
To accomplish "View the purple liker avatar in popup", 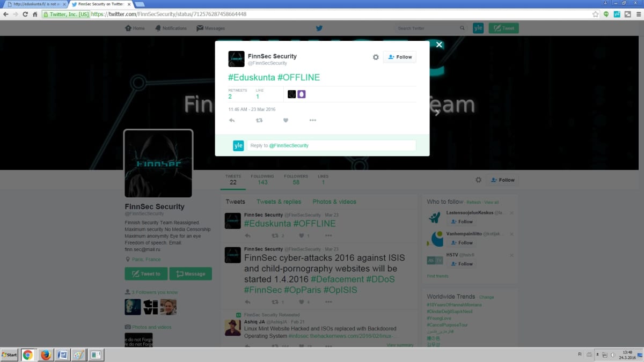I will [x=302, y=94].
